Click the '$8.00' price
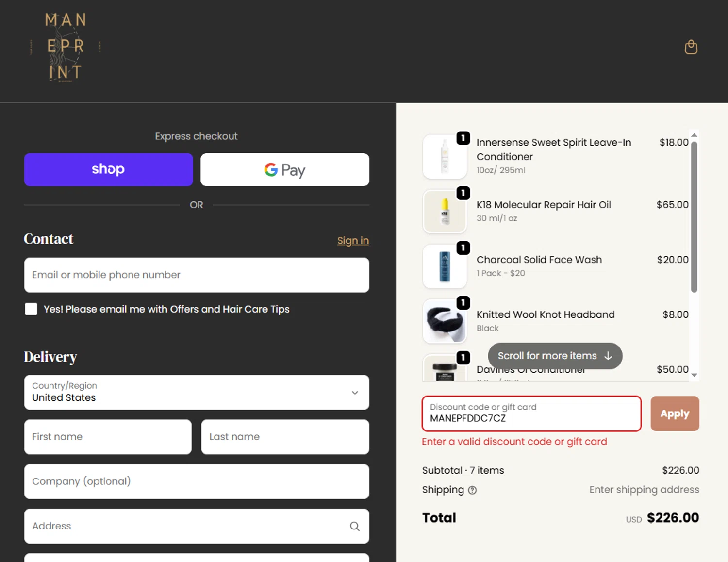Image resolution: width=728 pixels, height=562 pixels. click(676, 314)
